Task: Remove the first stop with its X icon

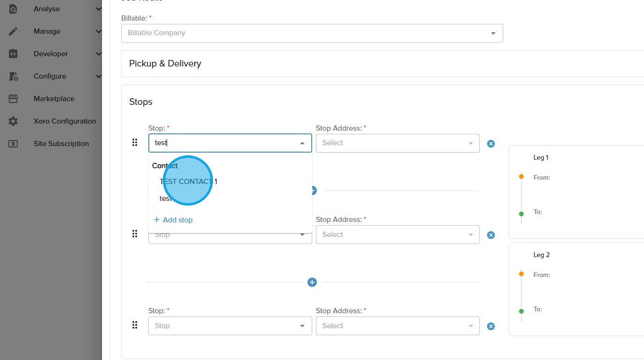Action: [x=491, y=144]
